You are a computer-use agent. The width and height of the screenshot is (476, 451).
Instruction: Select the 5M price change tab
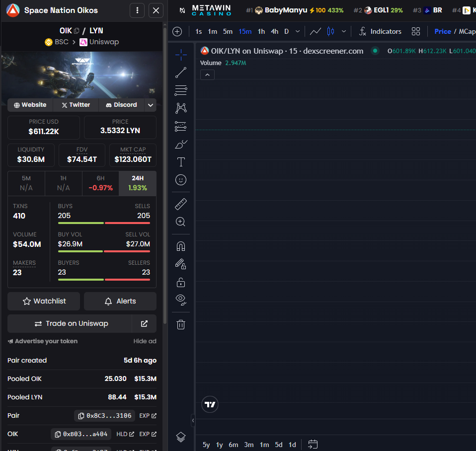(x=26, y=183)
